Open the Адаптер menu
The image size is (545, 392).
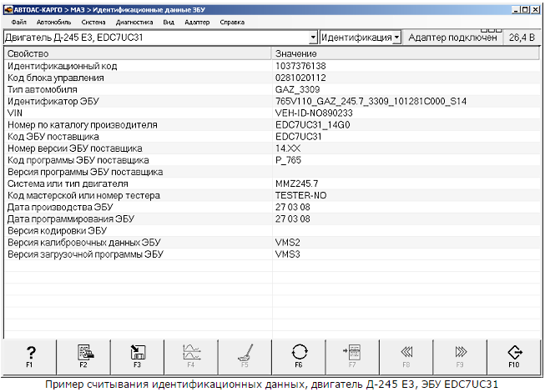(197, 23)
